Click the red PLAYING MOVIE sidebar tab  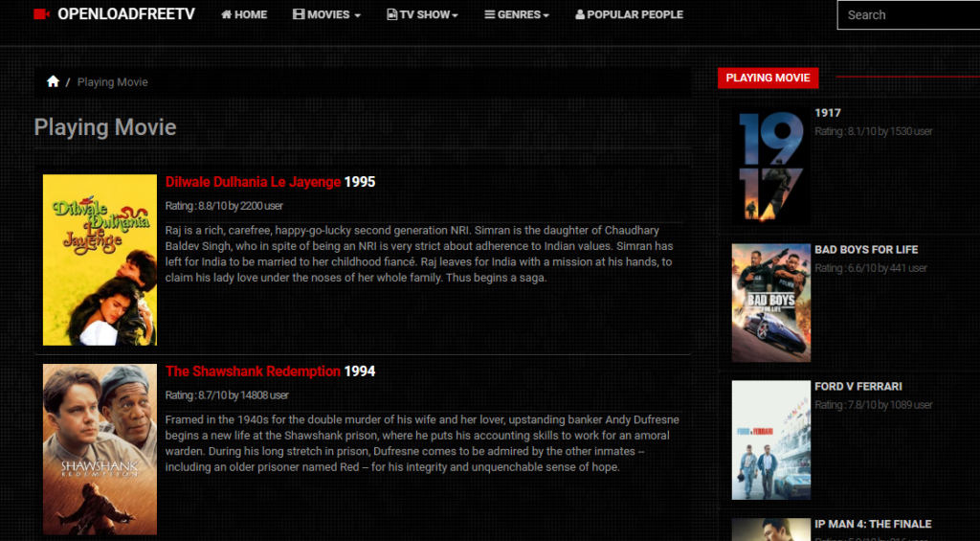pos(768,78)
